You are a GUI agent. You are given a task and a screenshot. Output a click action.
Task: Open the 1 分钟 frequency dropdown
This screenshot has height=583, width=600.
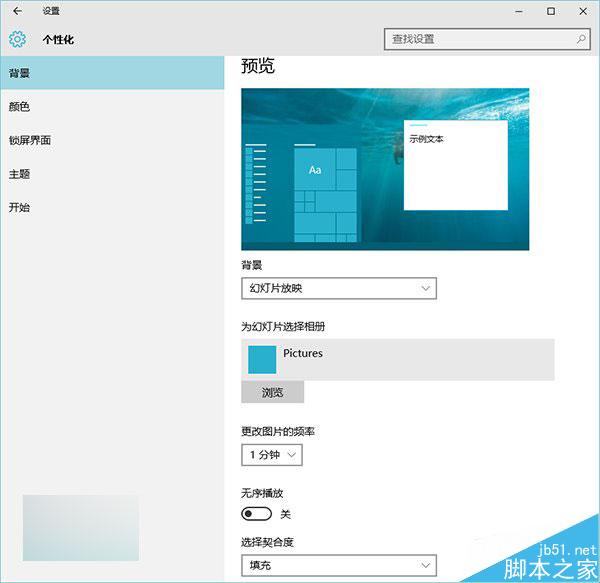(271, 455)
